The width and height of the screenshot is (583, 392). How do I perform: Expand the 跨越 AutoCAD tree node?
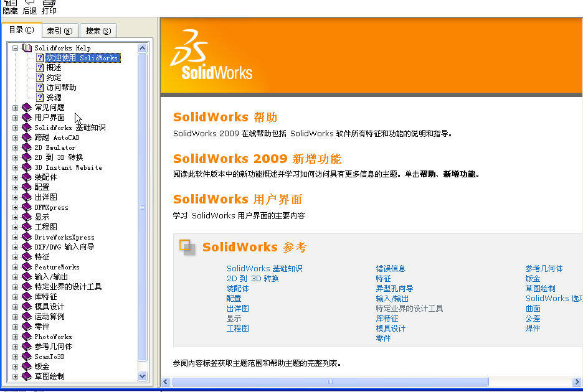[15, 138]
